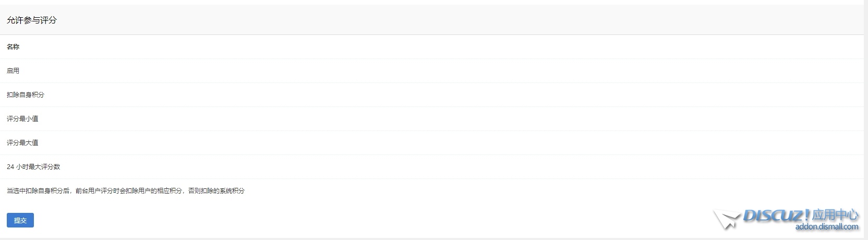The width and height of the screenshot is (868, 240).
Task: Click the 应用中心 logo text
Action: coord(835,215)
